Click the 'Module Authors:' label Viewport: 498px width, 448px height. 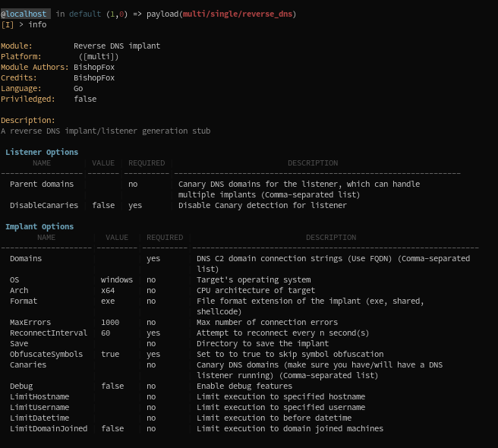point(35,67)
